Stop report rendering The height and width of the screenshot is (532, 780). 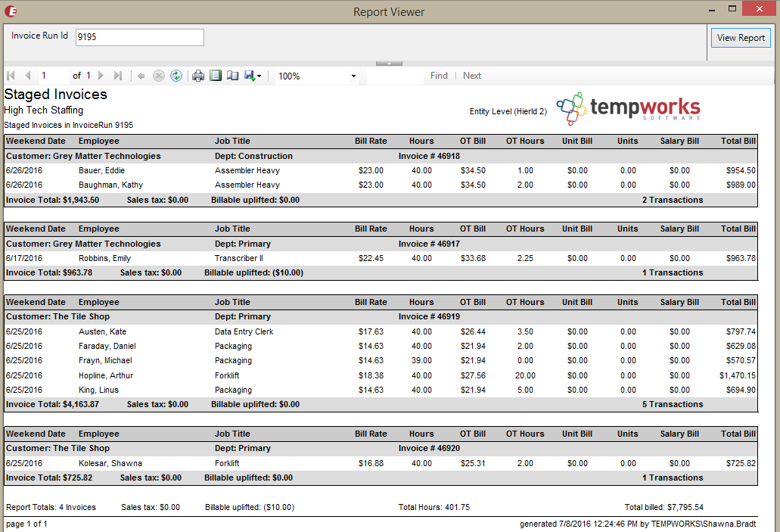point(159,76)
